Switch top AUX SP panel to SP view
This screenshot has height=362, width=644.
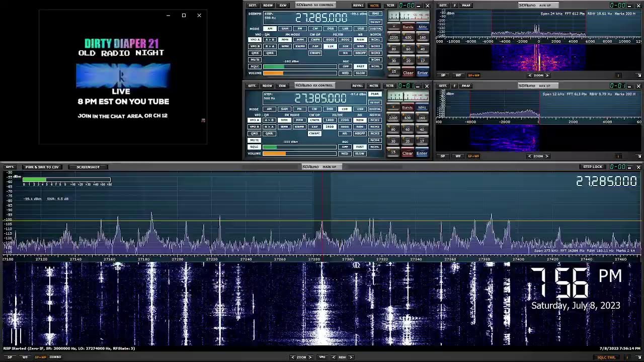pyautogui.click(x=443, y=75)
